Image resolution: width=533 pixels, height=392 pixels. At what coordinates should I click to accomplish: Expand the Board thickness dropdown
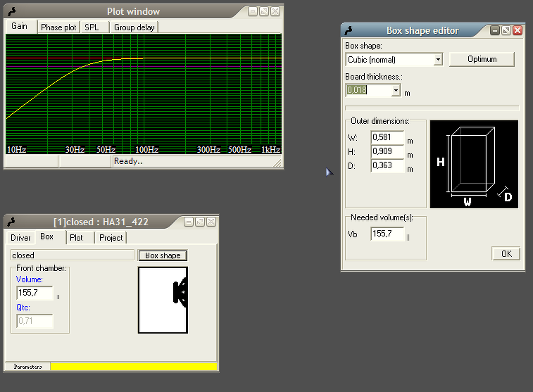396,90
